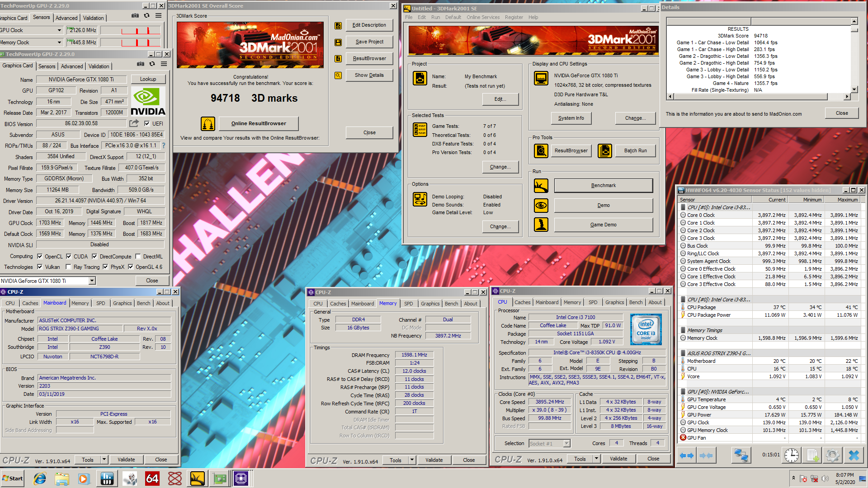This screenshot has width=868, height=488.
Task: Open the GPU-Z hamburger menu
Action: (x=164, y=64)
